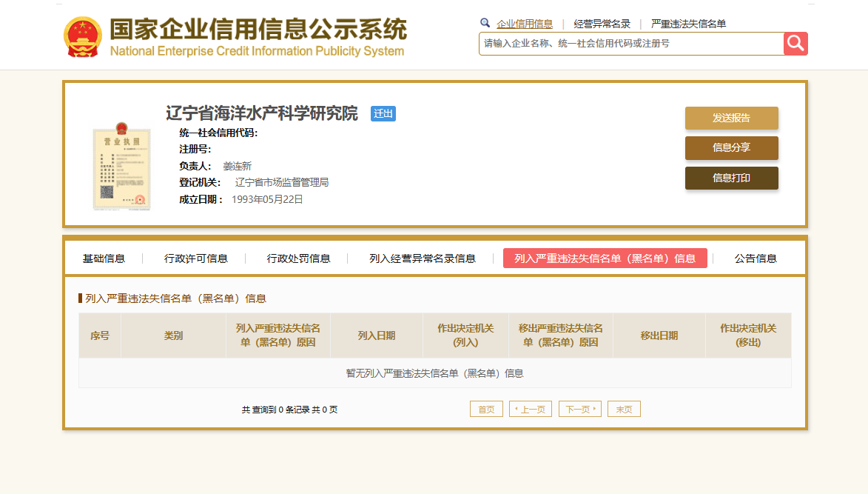
Task: Open the business license thumbnail image
Action: point(122,166)
